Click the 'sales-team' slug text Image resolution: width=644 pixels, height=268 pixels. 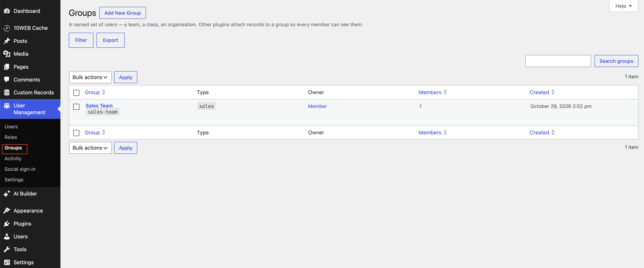pos(103,112)
